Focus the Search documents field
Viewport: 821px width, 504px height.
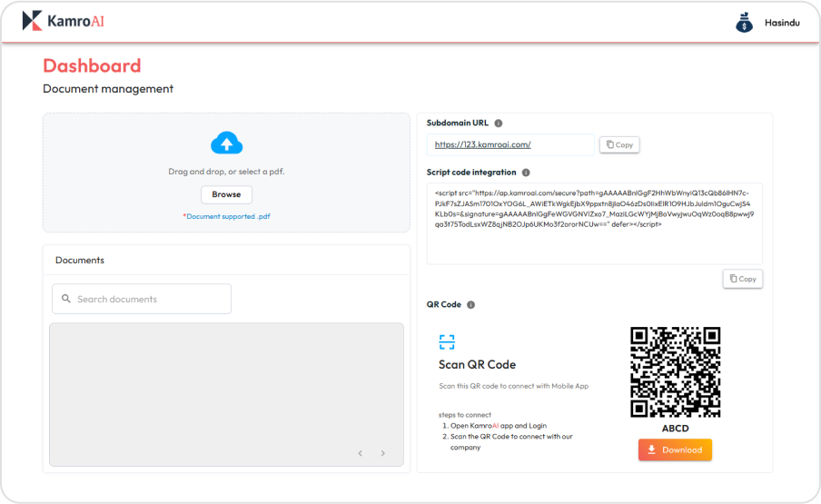pos(142,299)
